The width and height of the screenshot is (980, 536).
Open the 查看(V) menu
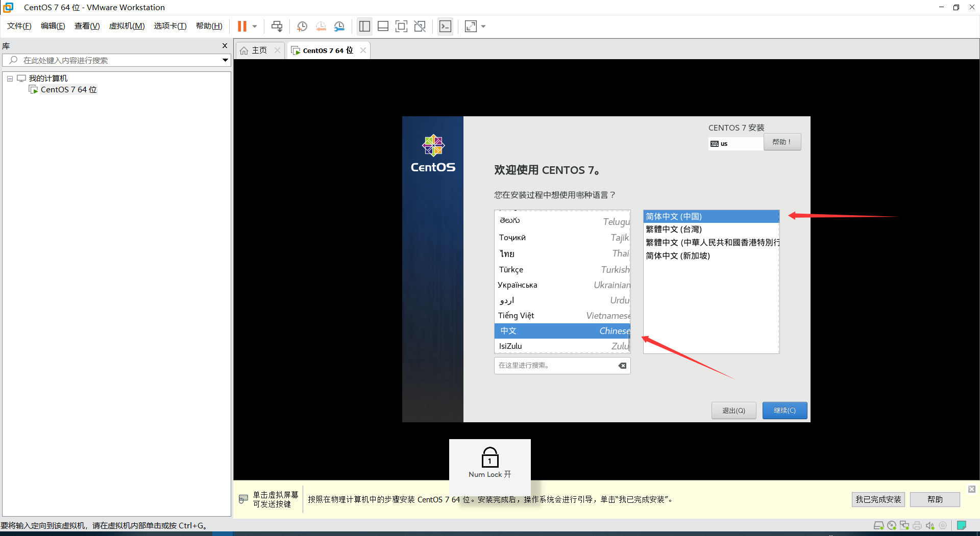pyautogui.click(x=87, y=26)
